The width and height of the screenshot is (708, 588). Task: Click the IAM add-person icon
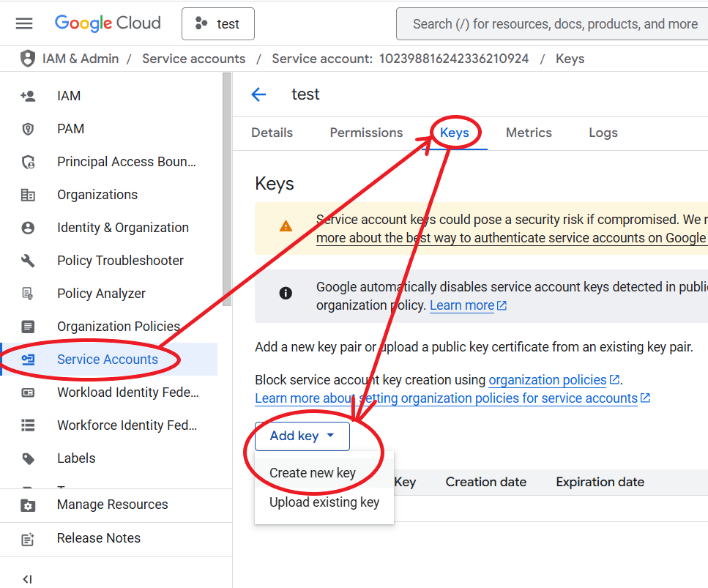pyautogui.click(x=28, y=96)
